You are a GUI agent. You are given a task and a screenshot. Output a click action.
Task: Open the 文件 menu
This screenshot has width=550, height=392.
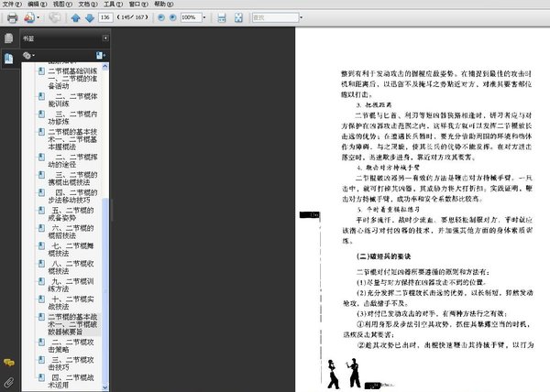point(12,4)
